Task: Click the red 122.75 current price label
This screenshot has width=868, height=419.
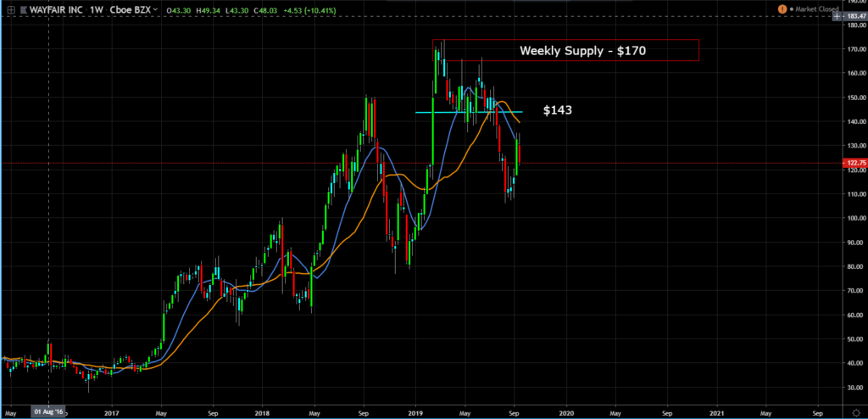Action: pyautogui.click(x=855, y=163)
